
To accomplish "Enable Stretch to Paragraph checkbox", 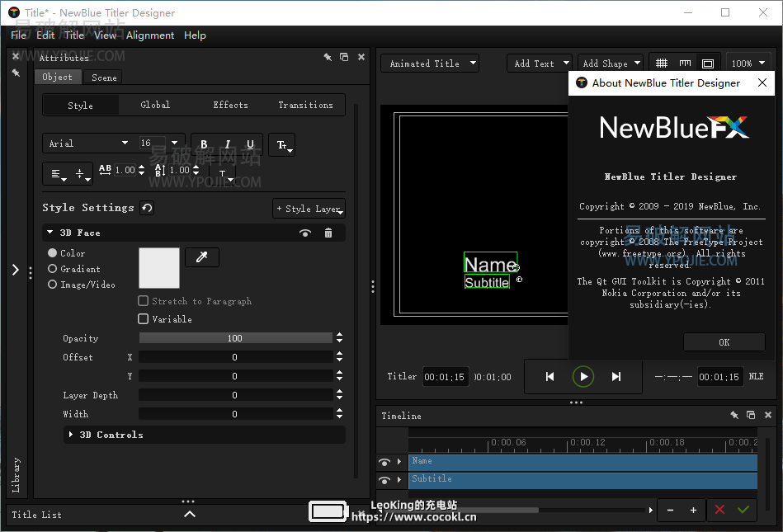I will point(144,301).
